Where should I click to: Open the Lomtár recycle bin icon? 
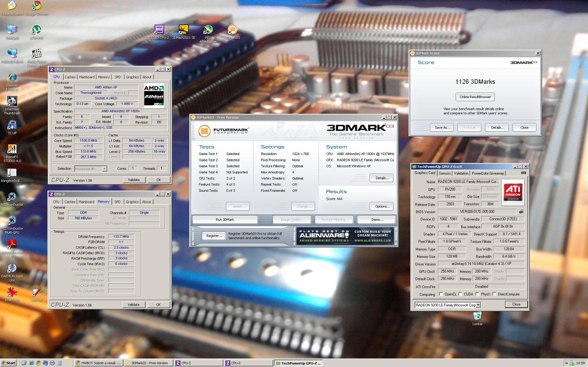point(477,319)
